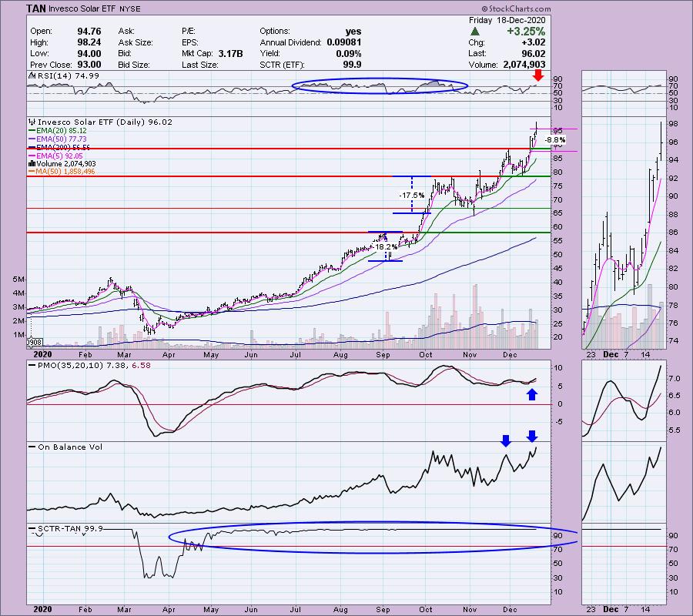
Task: Click the 18.2% pullback annotation
Action: (386, 246)
